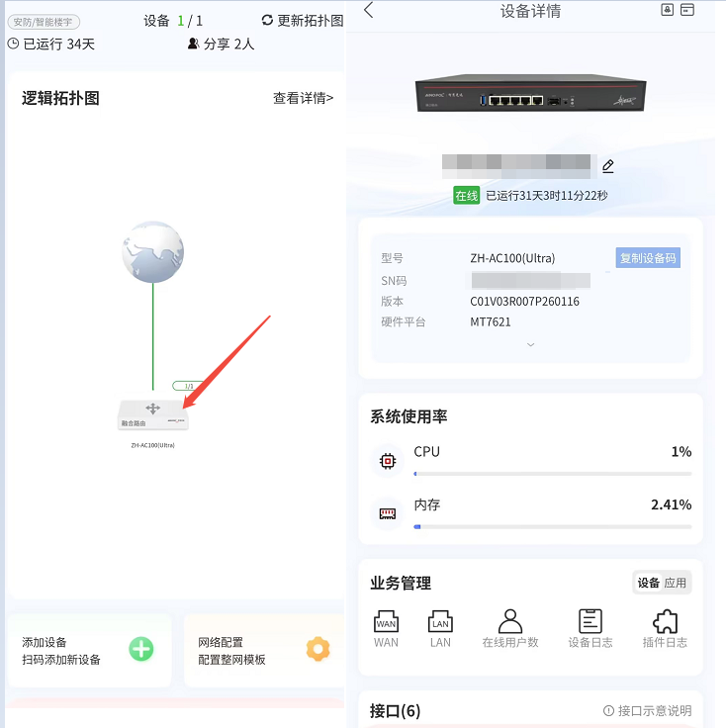Refresh topology via 更新拓扑图
The height and width of the screenshot is (728, 726).
point(303,21)
